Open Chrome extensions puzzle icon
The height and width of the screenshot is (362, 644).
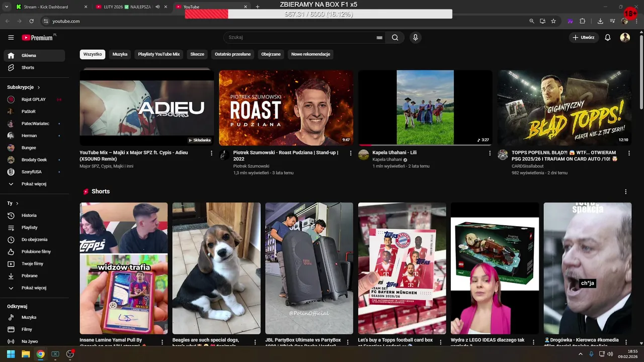pos(582,21)
